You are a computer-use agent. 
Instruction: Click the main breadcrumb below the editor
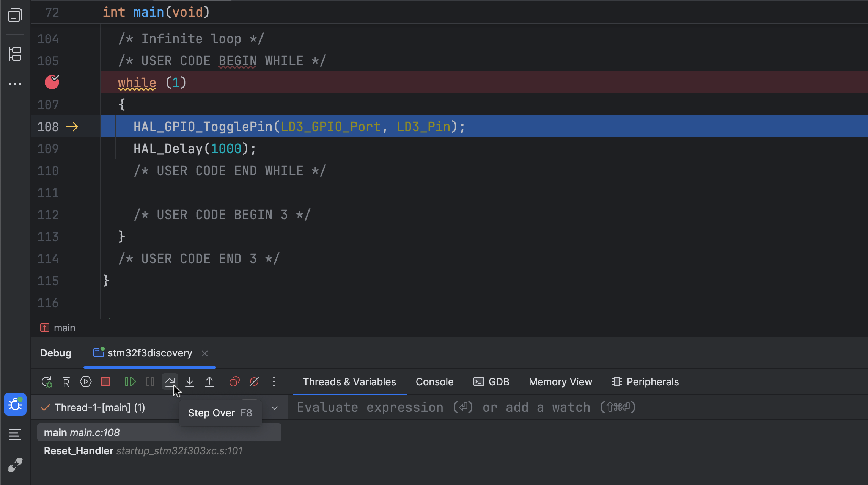coord(64,328)
